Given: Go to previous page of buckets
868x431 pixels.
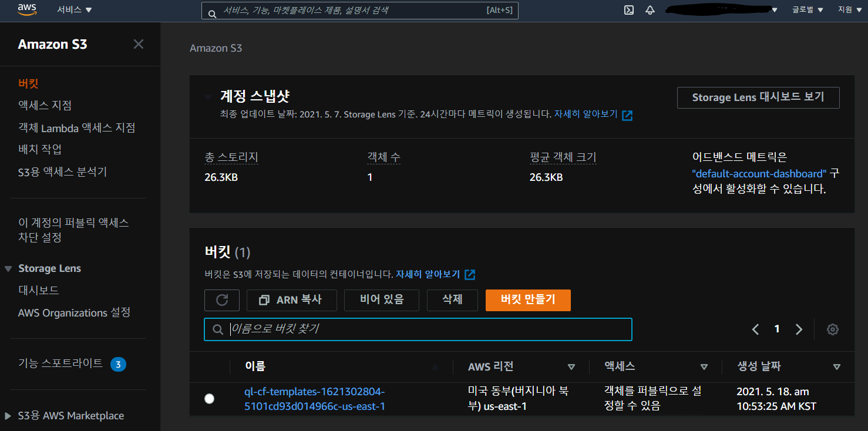Looking at the screenshot, I should (x=756, y=329).
